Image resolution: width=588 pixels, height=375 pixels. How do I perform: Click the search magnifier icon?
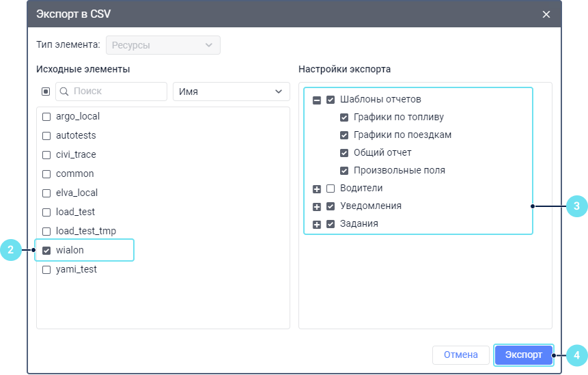pyautogui.click(x=64, y=92)
